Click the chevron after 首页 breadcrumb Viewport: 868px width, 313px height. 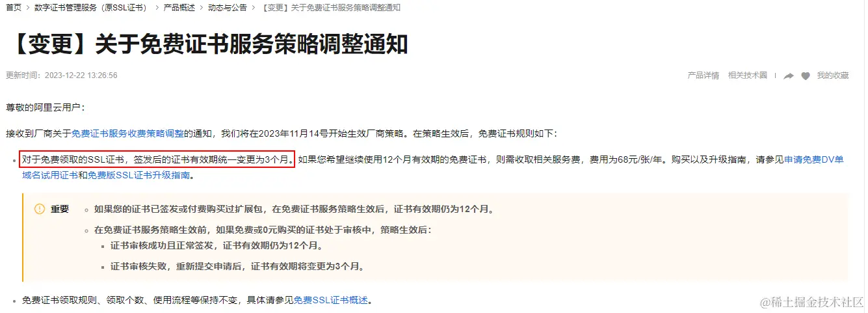click(x=27, y=8)
